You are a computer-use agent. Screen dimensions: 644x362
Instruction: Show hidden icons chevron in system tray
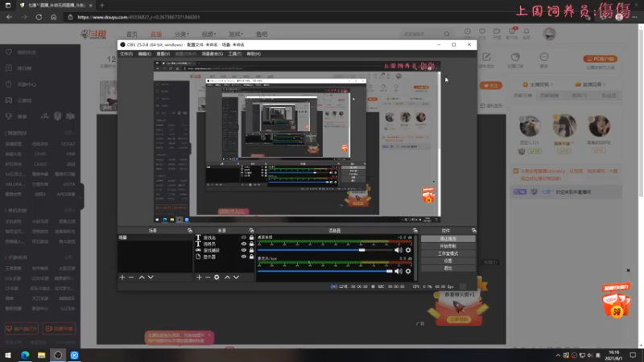(558, 356)
